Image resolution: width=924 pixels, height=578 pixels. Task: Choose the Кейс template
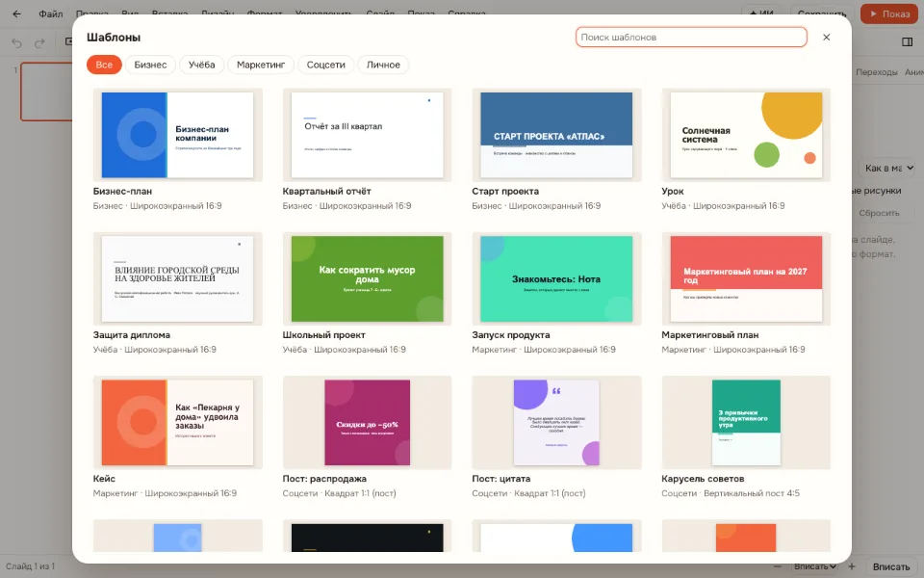pos(177,437)
